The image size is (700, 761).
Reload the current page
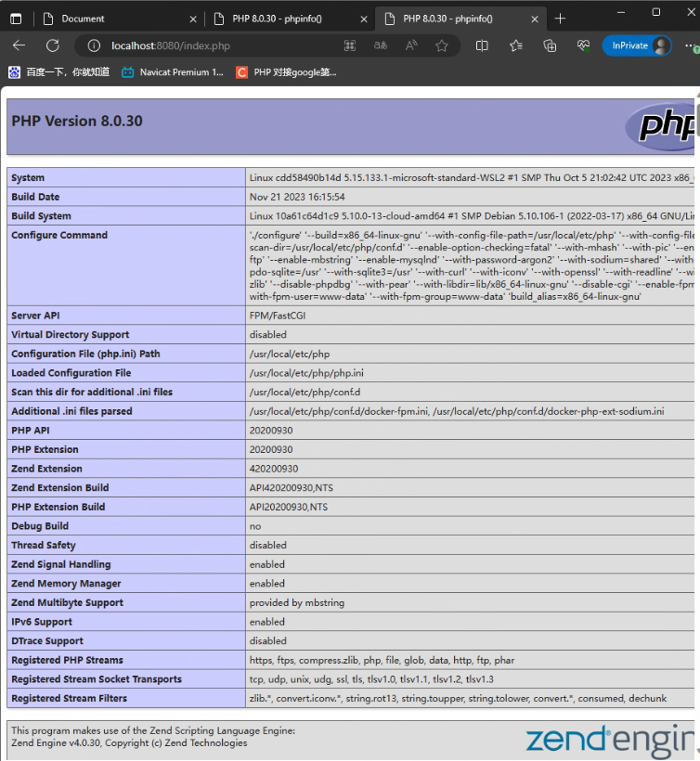click(x=53, y=45)
